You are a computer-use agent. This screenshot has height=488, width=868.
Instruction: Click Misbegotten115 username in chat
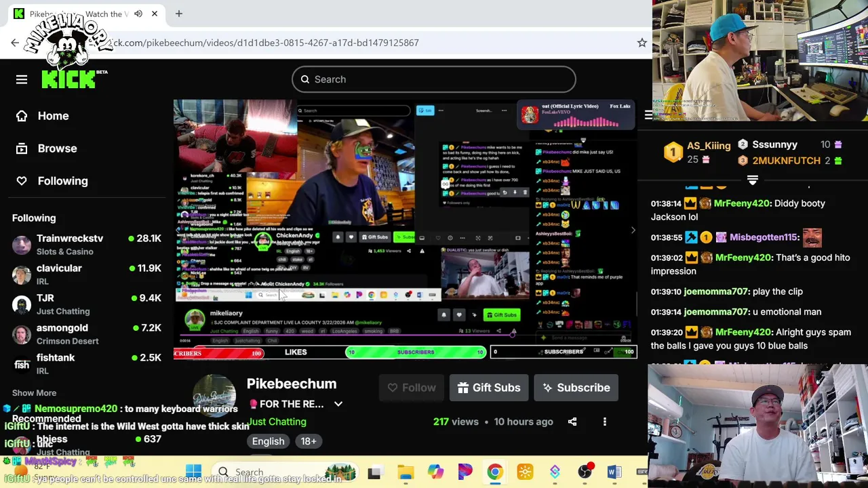click(764, 237)
